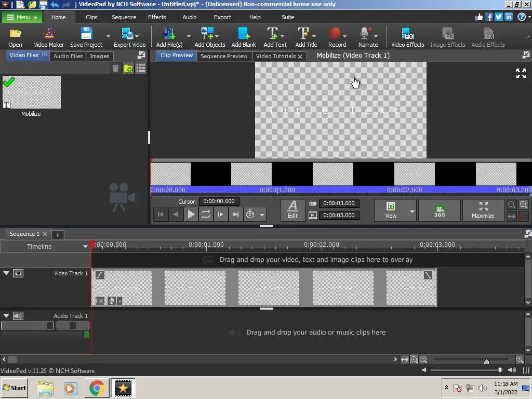Select the Mobilize clip thumbnail in bin
This screenshot has height=399, width=532.
tap(32, 92)
